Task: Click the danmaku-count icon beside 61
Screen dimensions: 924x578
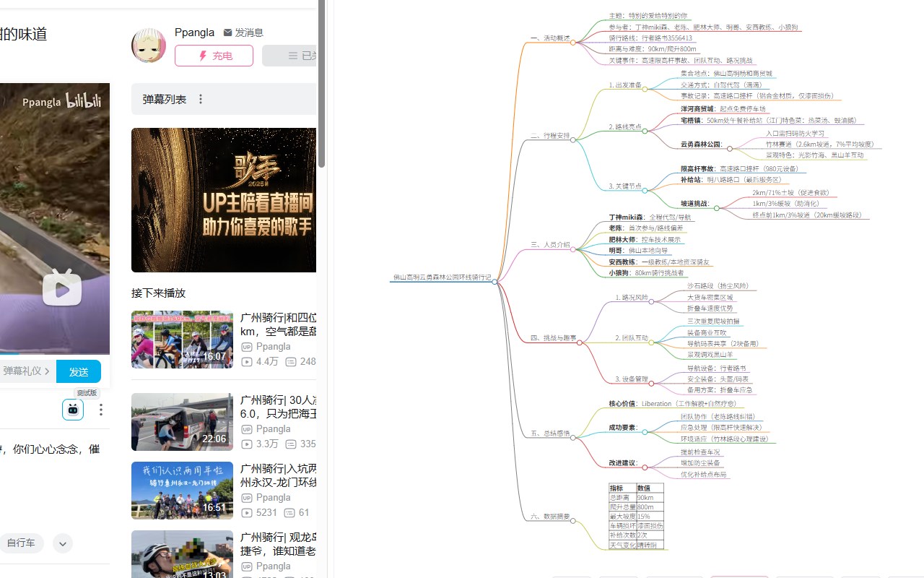Action: tap(289, 512)
